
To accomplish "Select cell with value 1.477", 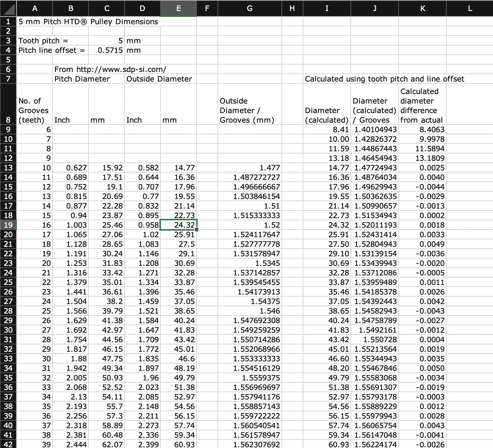I will 249,167.
